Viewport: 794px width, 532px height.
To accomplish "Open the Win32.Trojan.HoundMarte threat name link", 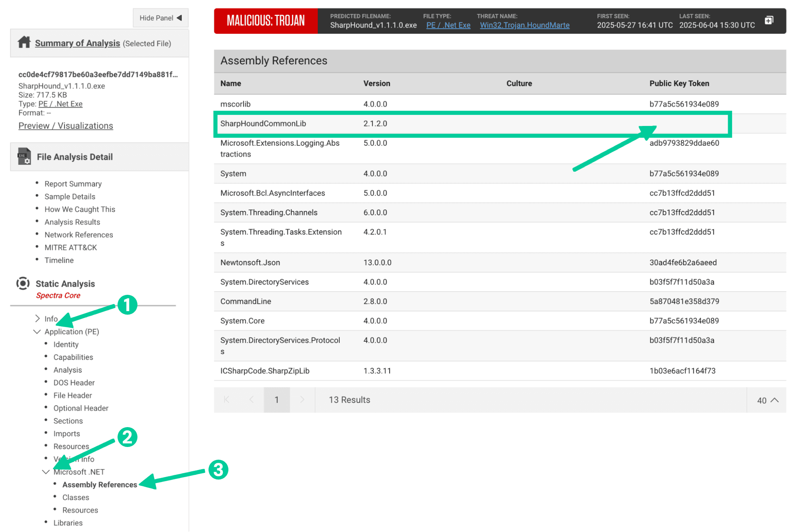I will pyautogui.click(x=524, y=25).
